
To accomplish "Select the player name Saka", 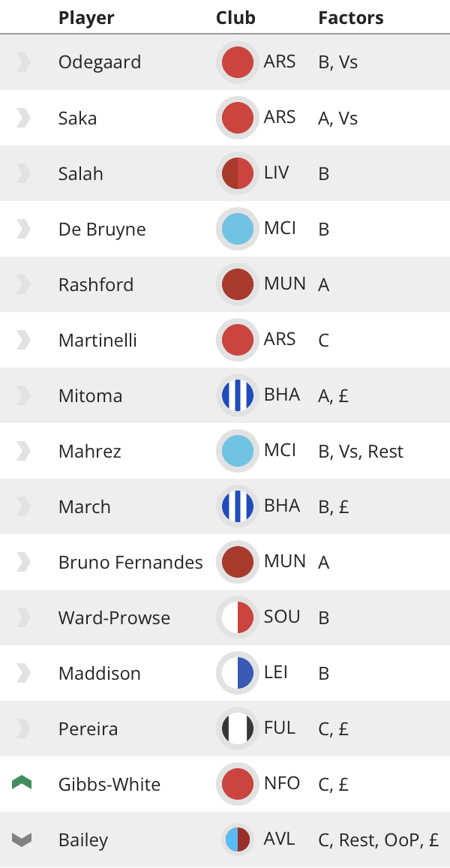I will (79, 117).
